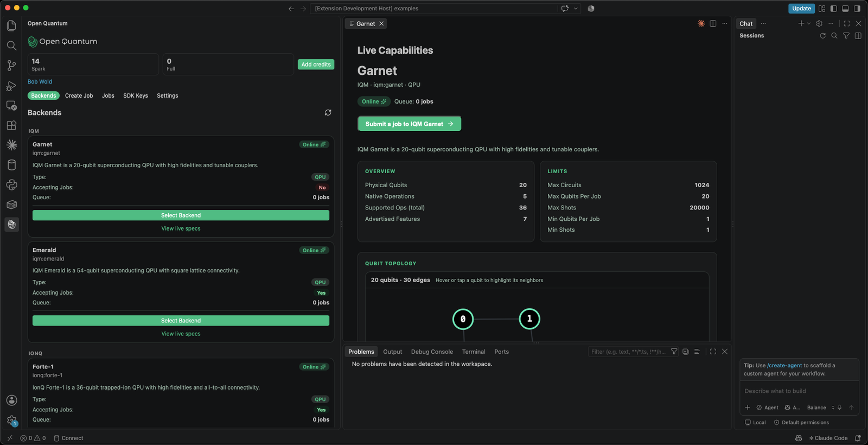Open the Explorer view in the activity bar
This screenshot has width=868, height=445.
pos(11,26)
